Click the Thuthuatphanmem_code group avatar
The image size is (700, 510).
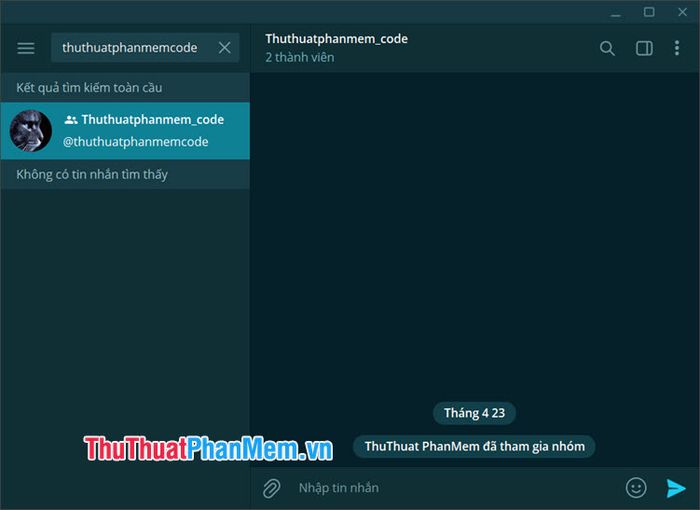pyautogui.click(x=31, y=131)
